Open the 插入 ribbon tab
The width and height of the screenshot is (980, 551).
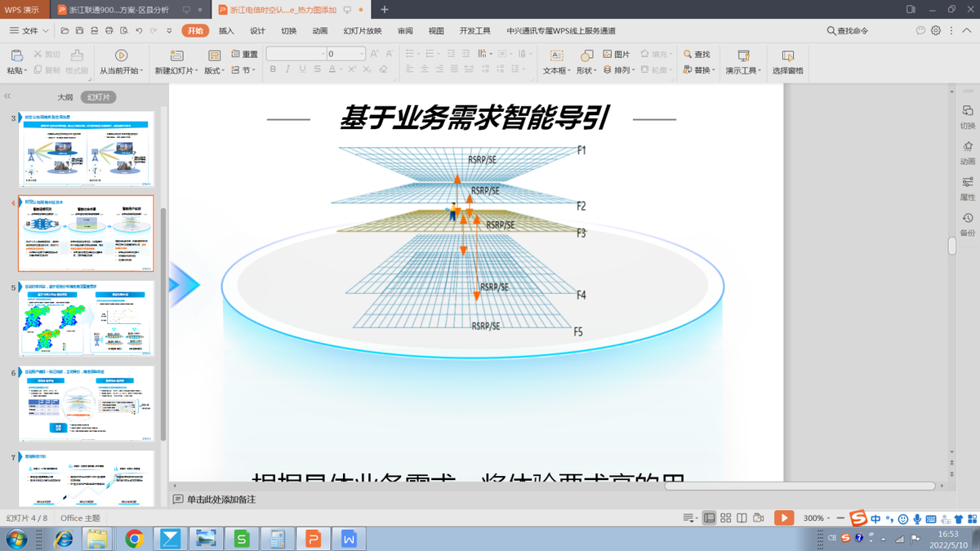(x=226, y=31)
